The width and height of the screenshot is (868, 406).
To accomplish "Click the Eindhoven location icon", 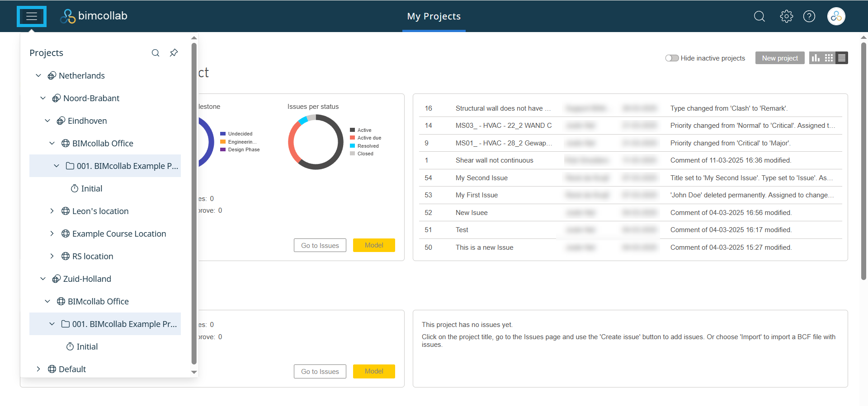I will [x=61, y=121].
